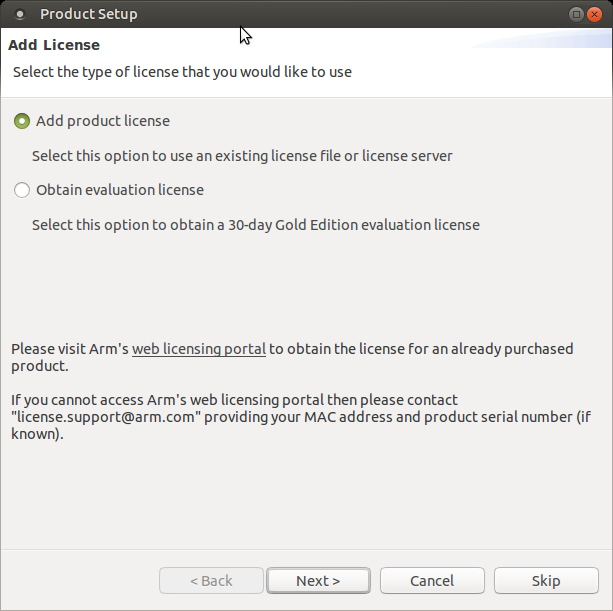The image size is (613, 611).
Task: Skip the license setup step
Action: point(546,581)
